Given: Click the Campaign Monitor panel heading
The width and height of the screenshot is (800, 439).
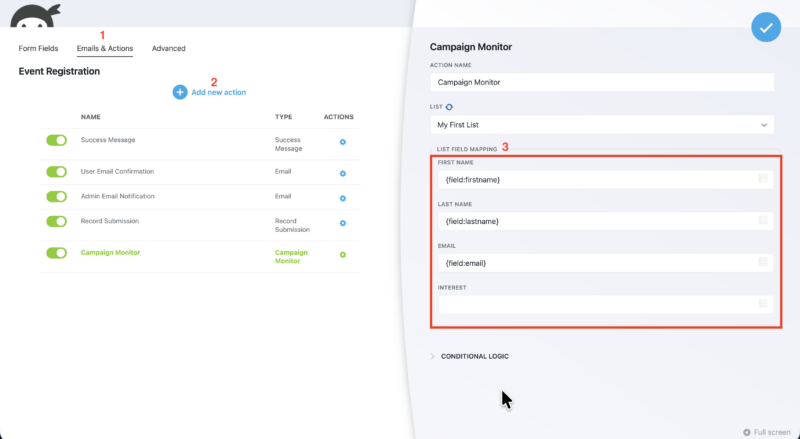Looking at the screenshot, I should coord(470,47).
